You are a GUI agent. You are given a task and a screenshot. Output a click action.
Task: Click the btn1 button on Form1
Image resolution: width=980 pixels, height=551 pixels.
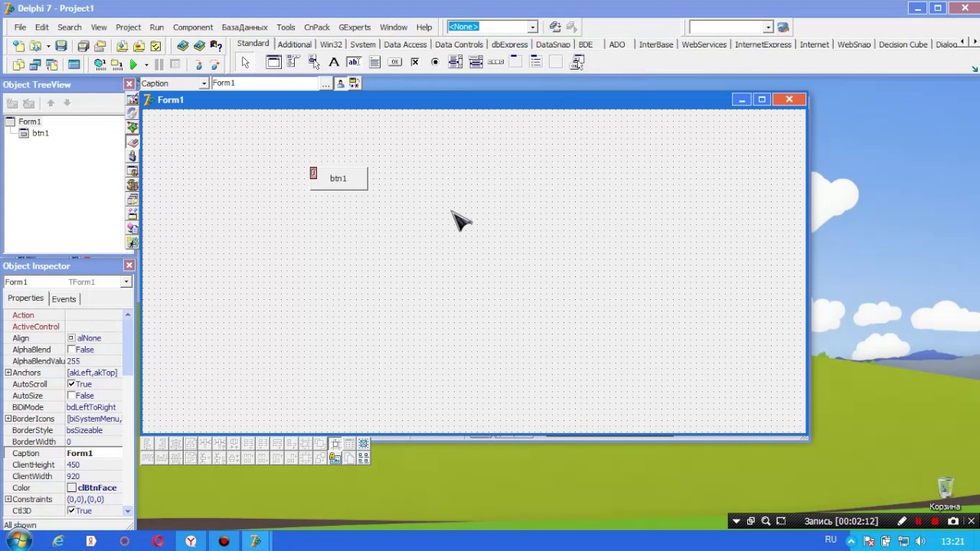coord(338,178)
